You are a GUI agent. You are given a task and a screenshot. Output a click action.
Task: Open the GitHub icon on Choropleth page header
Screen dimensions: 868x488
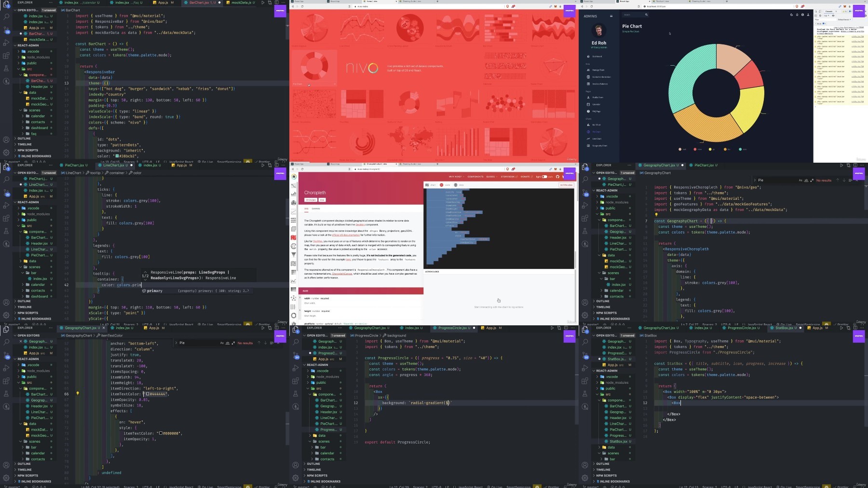point(557,177)
